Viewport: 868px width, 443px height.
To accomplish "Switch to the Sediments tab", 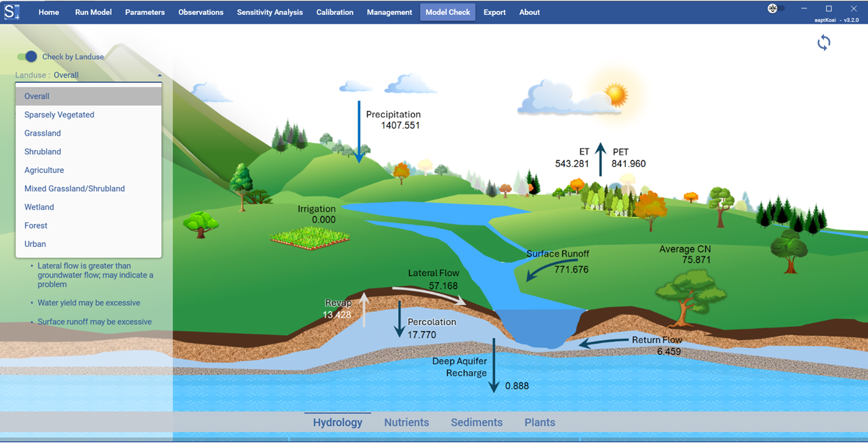I will [x=477, y=422].
